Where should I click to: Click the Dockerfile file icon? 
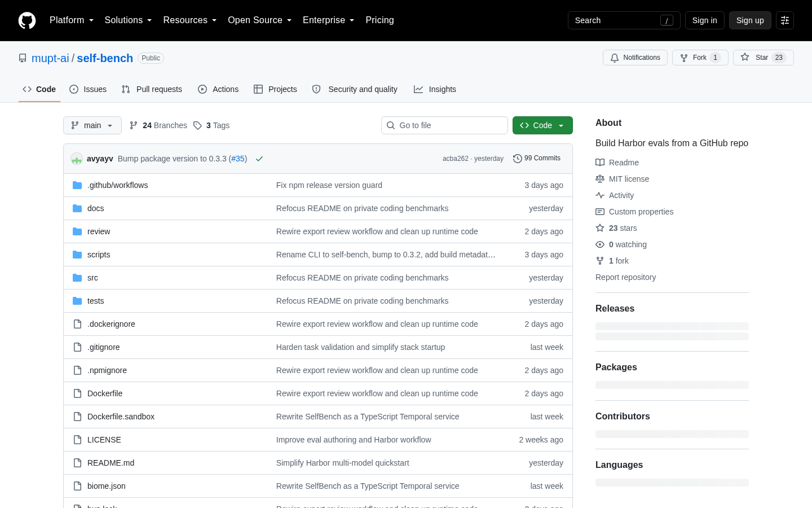(77, 393)
